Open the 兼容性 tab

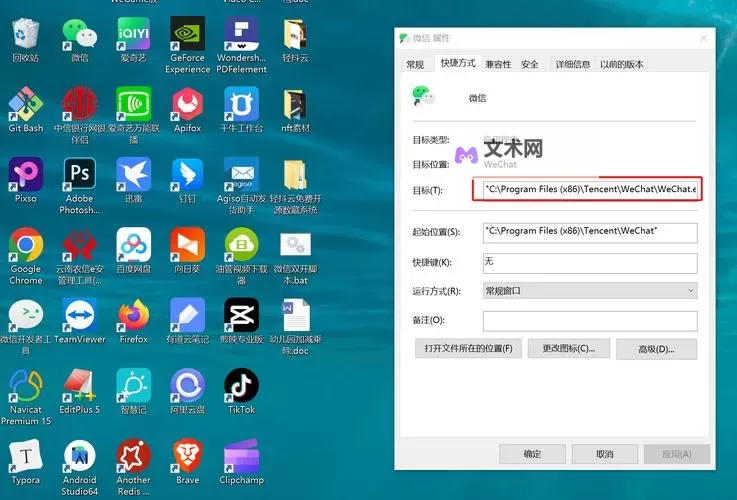click(498, 64)
